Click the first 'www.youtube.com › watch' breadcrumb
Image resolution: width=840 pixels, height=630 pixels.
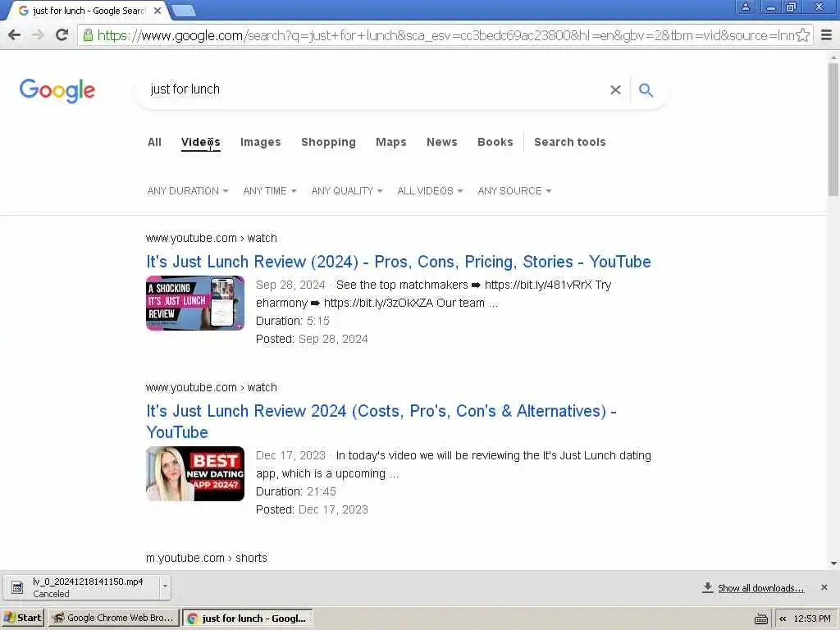point(211,238)
